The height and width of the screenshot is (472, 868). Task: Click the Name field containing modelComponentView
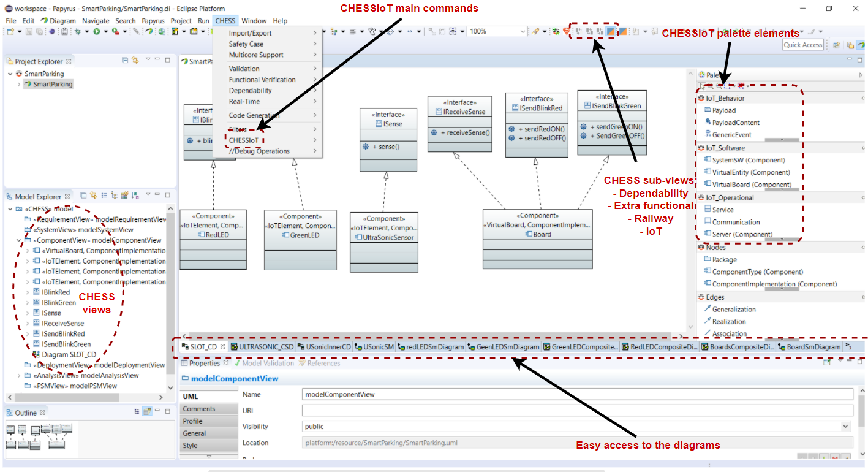tap(577, 394)
